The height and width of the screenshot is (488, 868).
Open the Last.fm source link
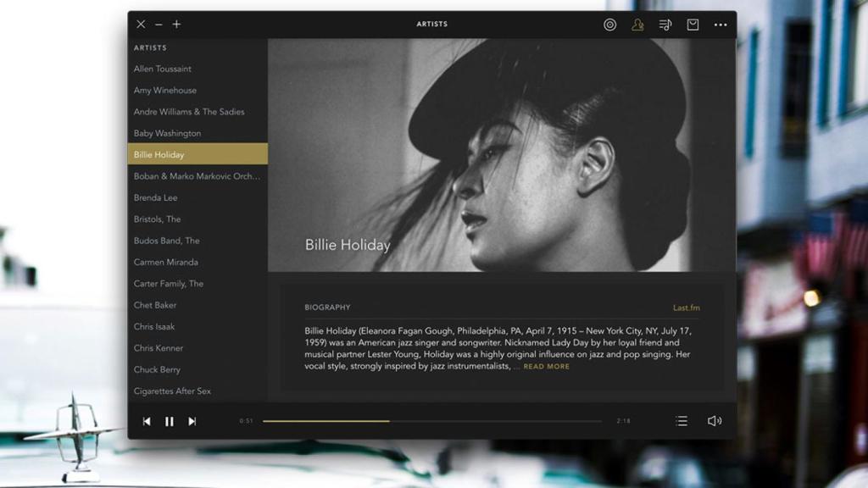point(686,308)
